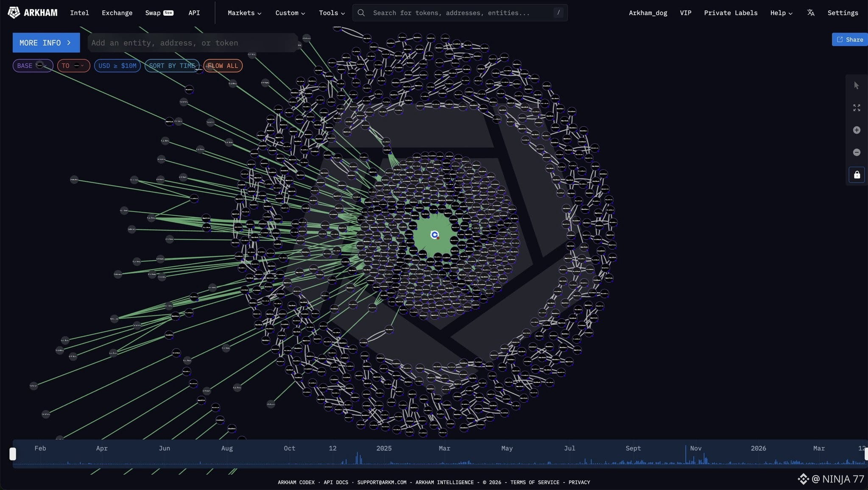Click the May label on the timeline
868x490 pixels.
point(507,448)
